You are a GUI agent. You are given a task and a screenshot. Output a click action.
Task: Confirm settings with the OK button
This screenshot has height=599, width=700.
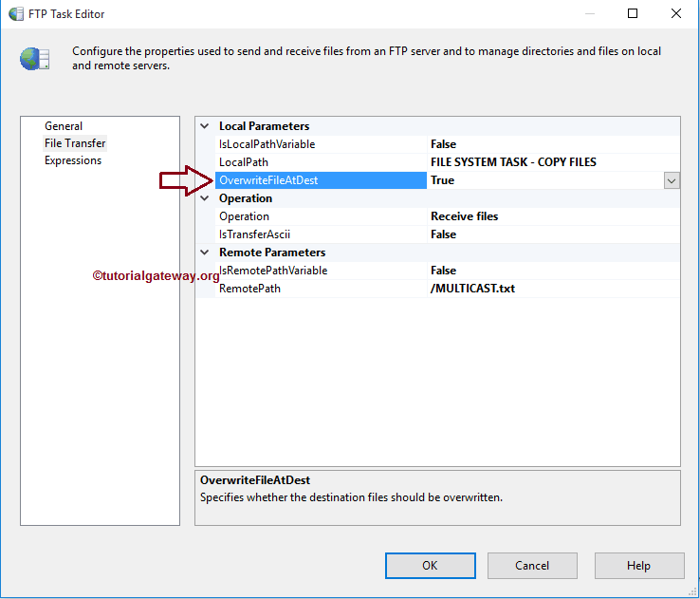[x=431, y=566]
